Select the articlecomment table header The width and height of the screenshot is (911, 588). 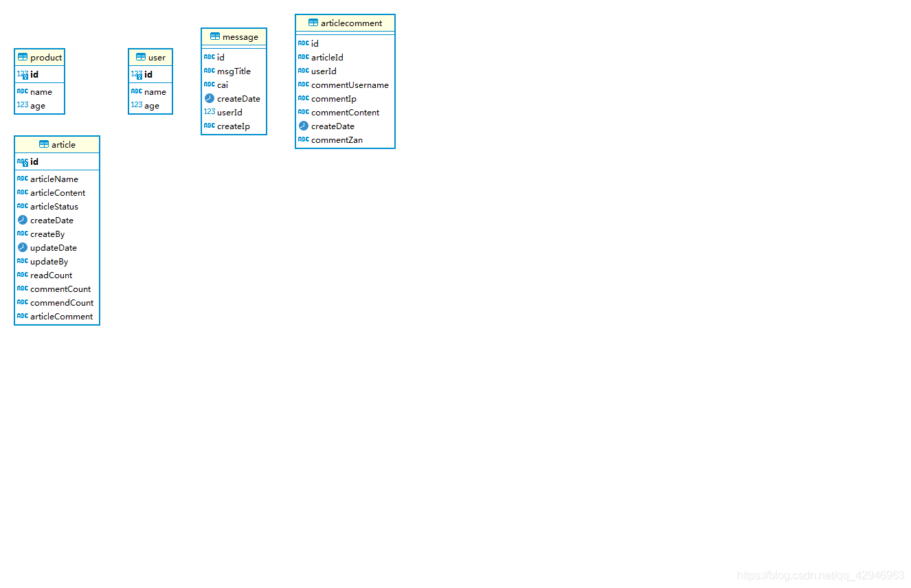[345, 23]
